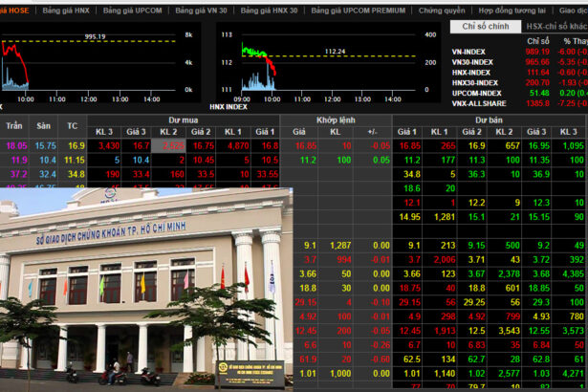Click the UPCOM-INDEX row label

[476, 93]
